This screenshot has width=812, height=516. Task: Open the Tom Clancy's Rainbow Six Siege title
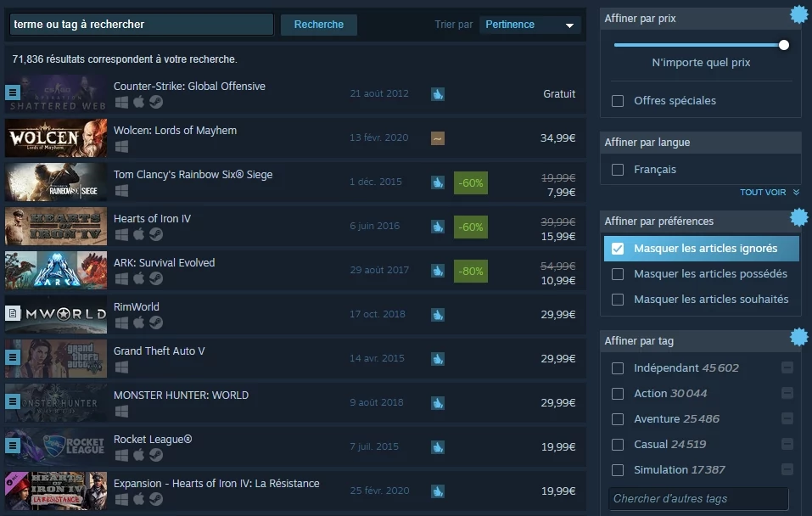(193, 174)
